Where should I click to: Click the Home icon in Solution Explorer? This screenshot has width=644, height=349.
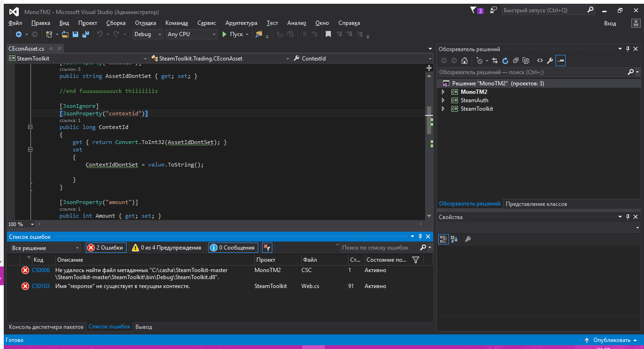tap(464, 61)
